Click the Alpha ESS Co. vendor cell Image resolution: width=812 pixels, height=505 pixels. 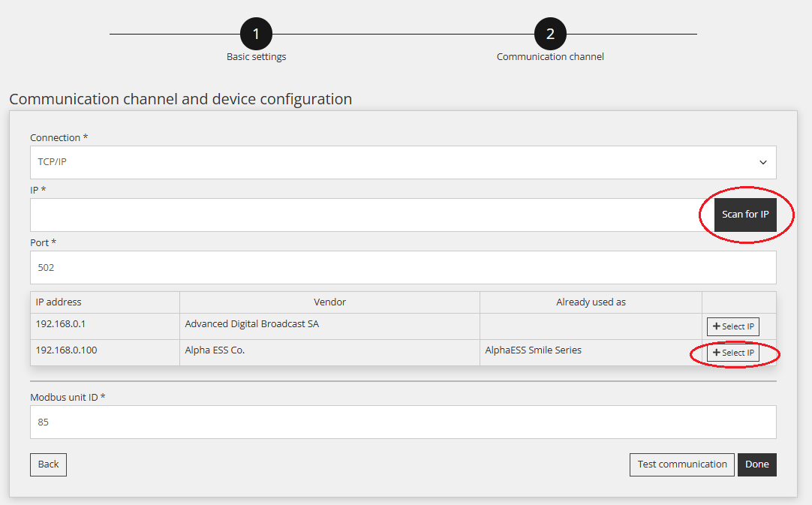(x=329, y=353)
